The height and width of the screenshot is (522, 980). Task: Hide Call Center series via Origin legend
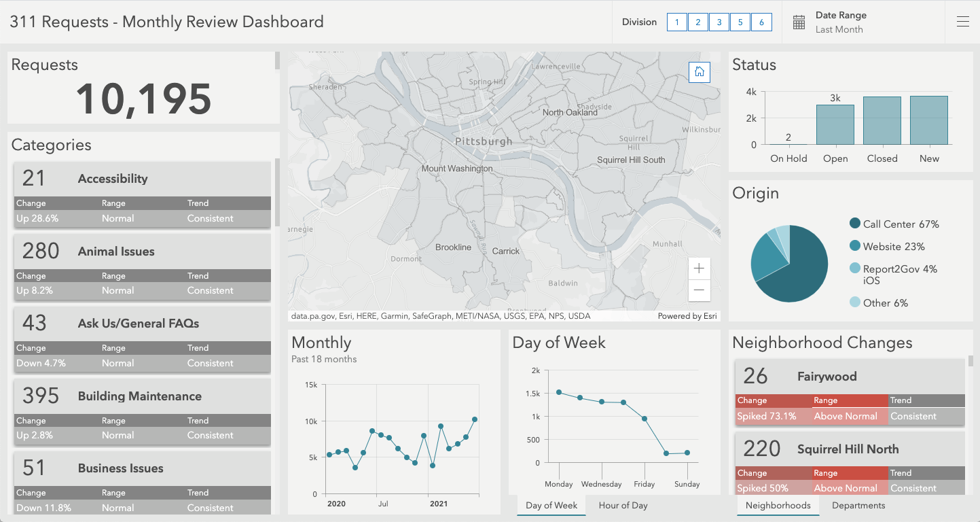894,223
